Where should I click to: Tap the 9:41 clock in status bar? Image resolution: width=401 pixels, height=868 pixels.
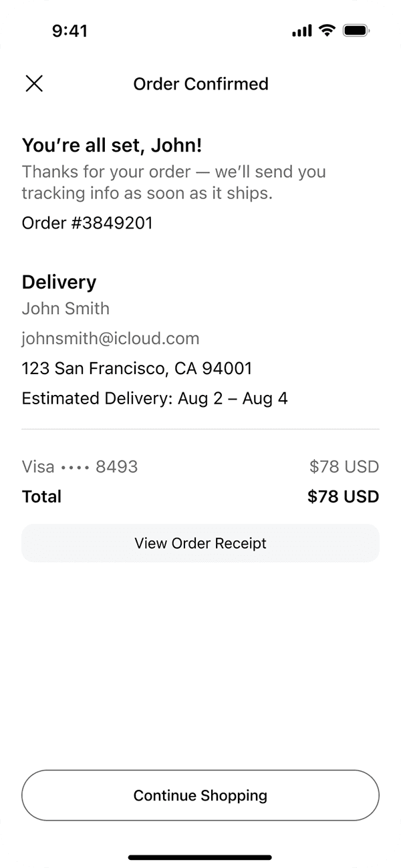point(70,31)
